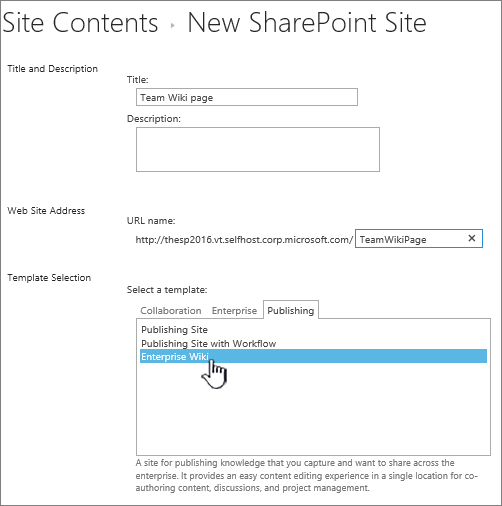The height and width of the screenshot is (506, 502).
Task: Click the base site URL text
Action: tap(244, 240)
